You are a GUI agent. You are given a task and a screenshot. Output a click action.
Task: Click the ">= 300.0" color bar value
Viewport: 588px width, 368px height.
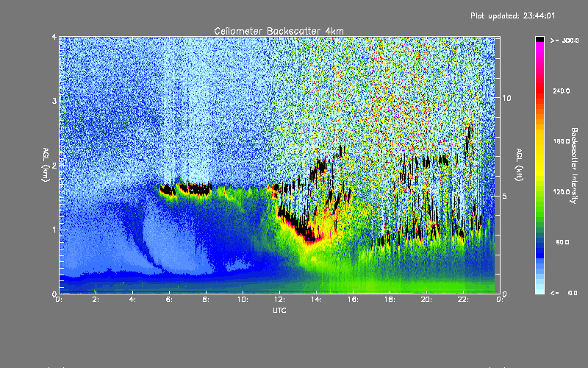point(564,40)
